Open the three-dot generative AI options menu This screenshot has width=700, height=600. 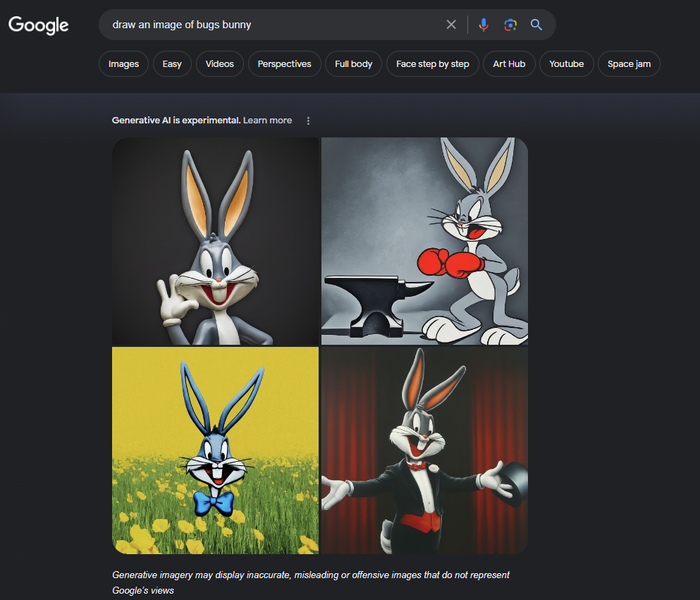(308, 121)
